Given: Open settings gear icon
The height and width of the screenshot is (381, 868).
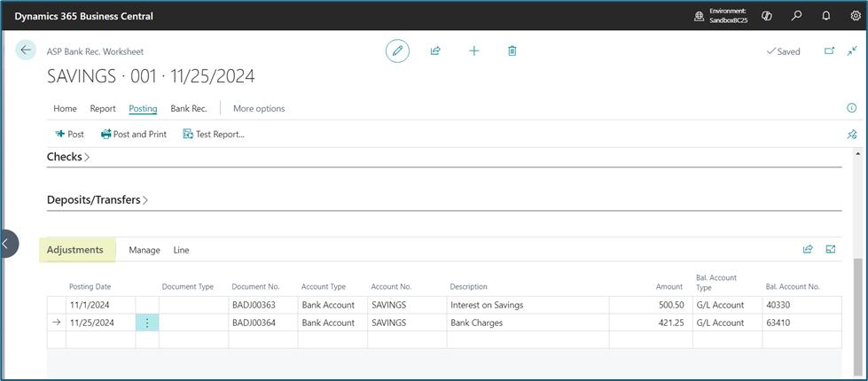Looking at the screenshot, I should [856, 16].
